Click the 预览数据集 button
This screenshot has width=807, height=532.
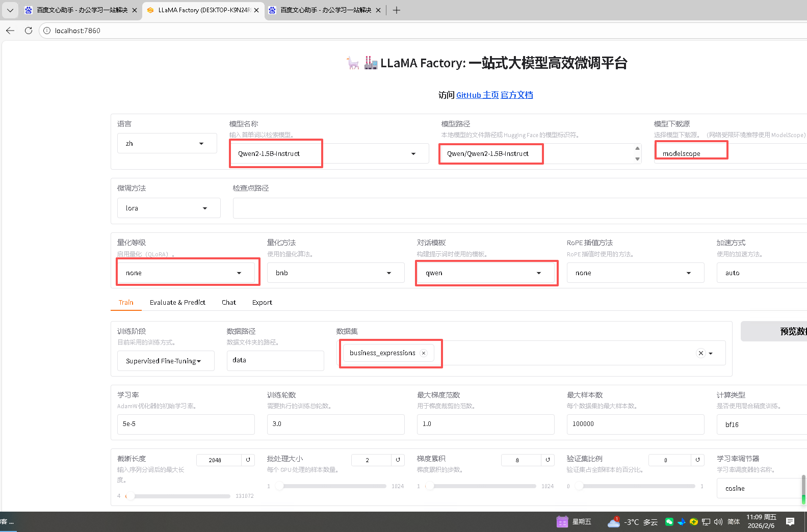pyautogui.click(x=774, y=331)
